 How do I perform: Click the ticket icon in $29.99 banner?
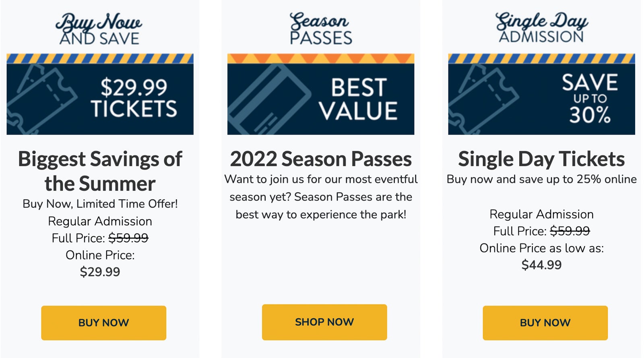pos(41,99)
